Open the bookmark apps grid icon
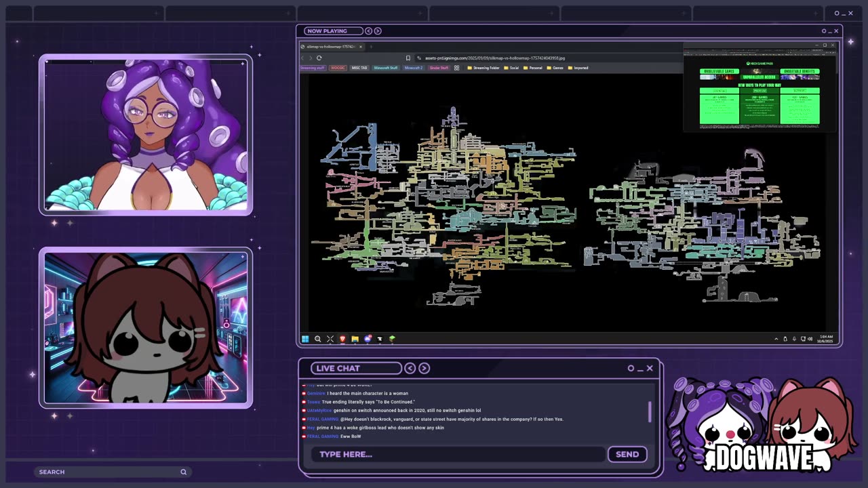This screenshot has height=488, width=868. pyautogui.click(x=456, y=68)
